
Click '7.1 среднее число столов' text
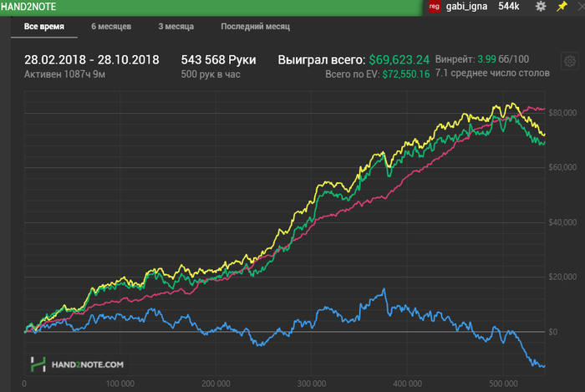click(x=492, y=73)
